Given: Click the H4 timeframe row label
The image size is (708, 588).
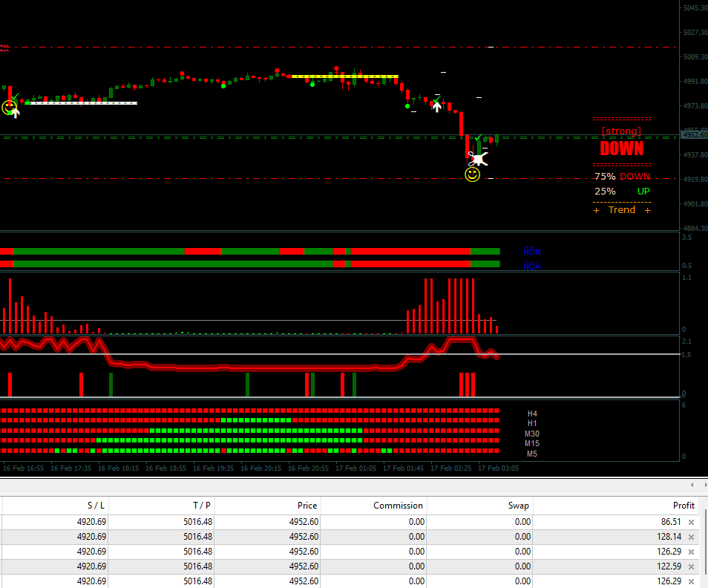Looking at the screenshot, I should (x=532, y=414).
